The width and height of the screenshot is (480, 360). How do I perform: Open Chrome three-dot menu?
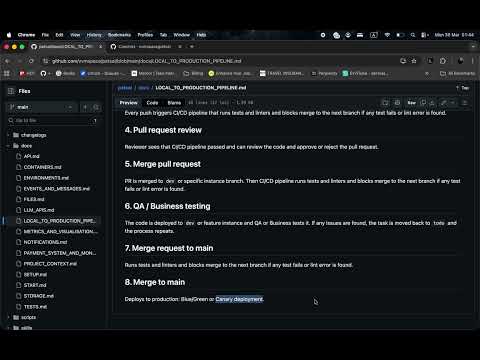click(x=473, y=61)
